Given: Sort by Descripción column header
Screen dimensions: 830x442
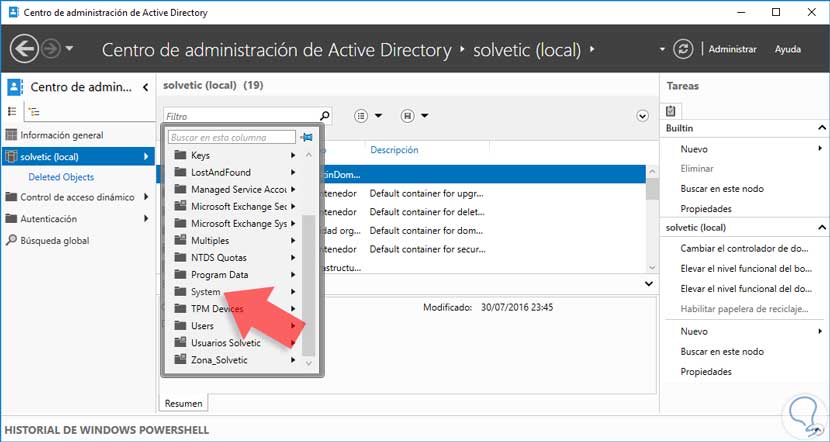Looking at the screenshot, I should tap(394, 150).
